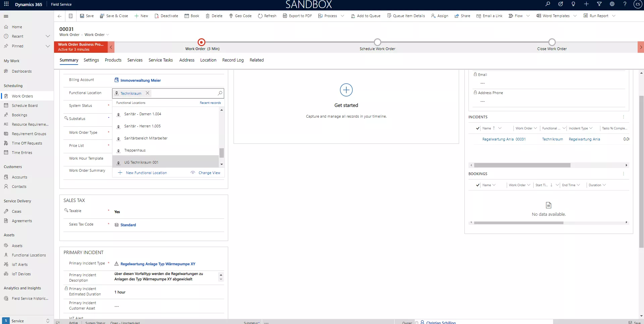
Task: Expand the Recent section in sidebar
Action: click(48, 36)
